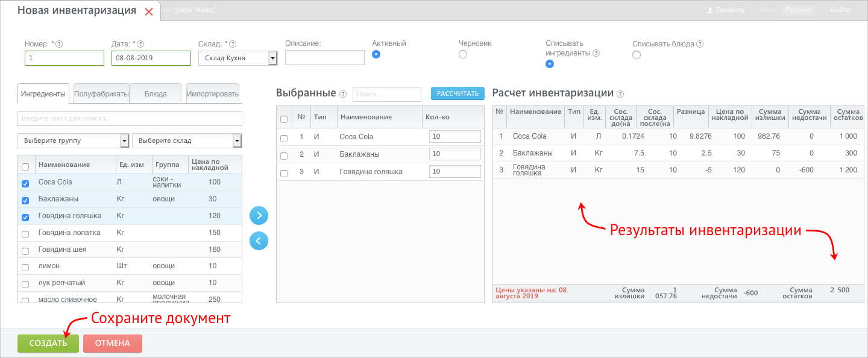Open help icon next to Дата

click(140, 44)
